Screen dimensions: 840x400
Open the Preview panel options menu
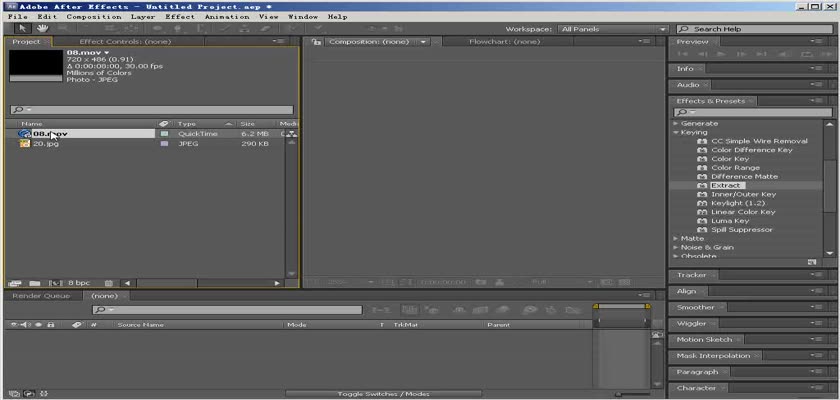tap(816, 42)
